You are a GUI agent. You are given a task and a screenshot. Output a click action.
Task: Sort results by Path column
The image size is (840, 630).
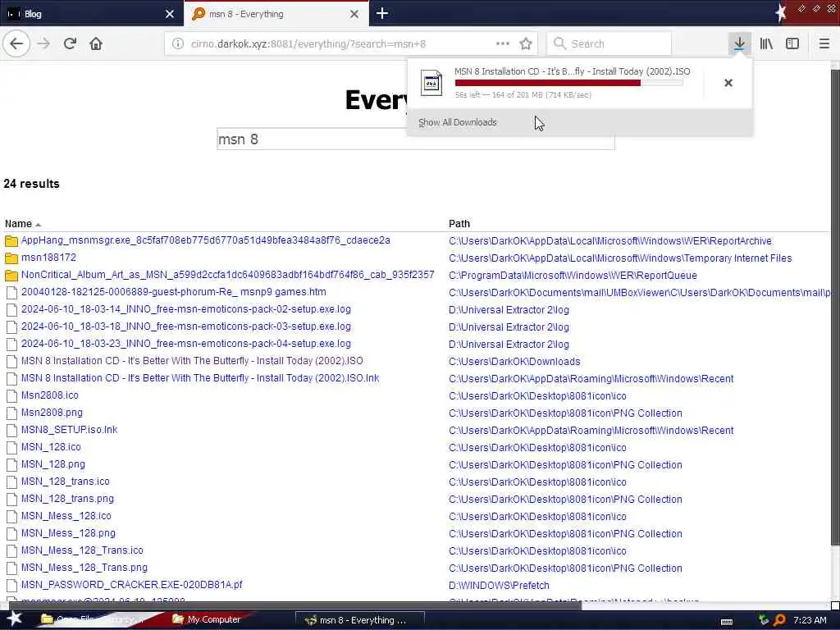pyautogui.click(x=459, y=224)
